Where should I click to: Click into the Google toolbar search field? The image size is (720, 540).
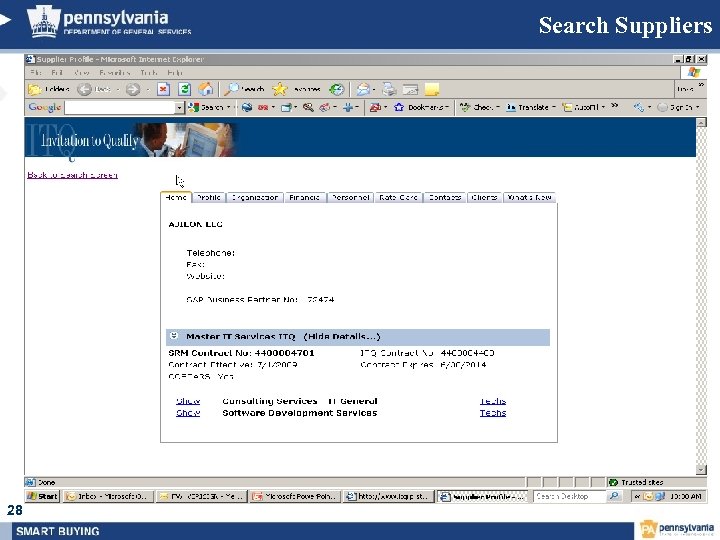[120, 107]
